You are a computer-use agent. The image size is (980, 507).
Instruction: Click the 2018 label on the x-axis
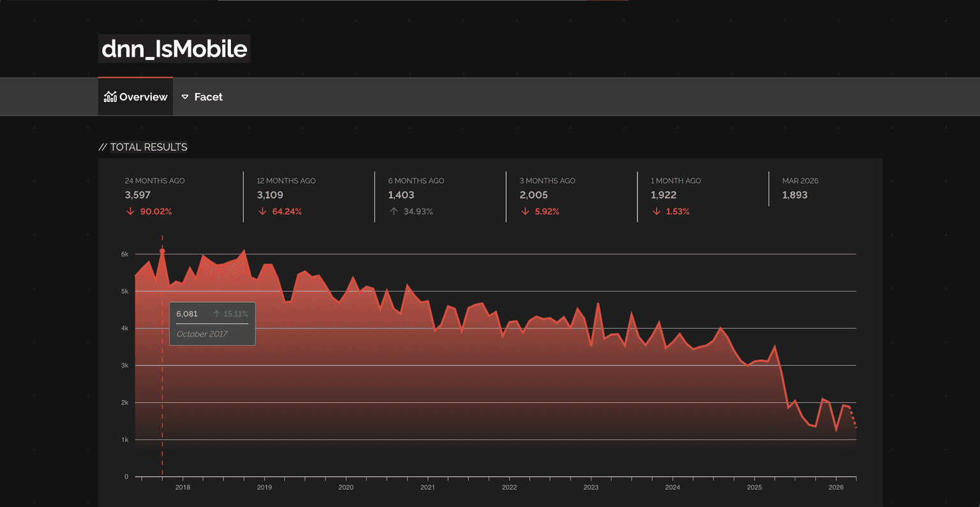[x=182, y=487]
